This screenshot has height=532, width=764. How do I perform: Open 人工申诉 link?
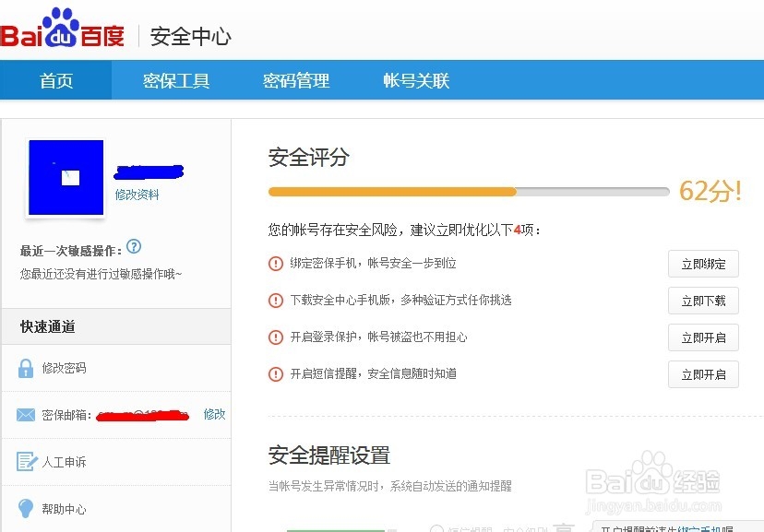pyautogui.click(x=64, y=462)
